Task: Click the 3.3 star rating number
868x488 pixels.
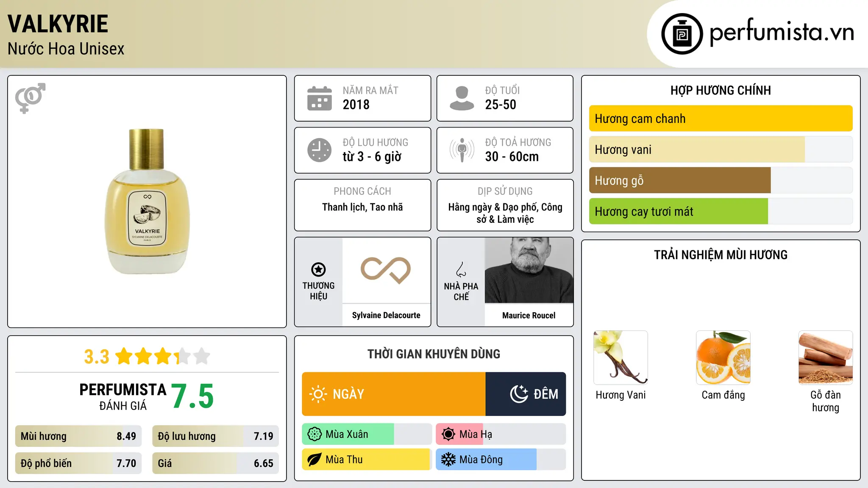Action: [97, 357]
